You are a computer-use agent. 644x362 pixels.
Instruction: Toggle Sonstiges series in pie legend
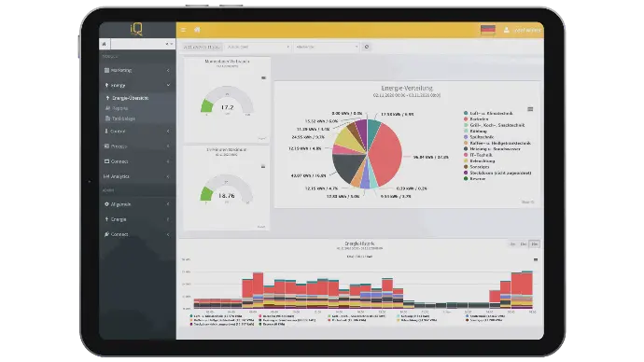(x=476, y=167)
